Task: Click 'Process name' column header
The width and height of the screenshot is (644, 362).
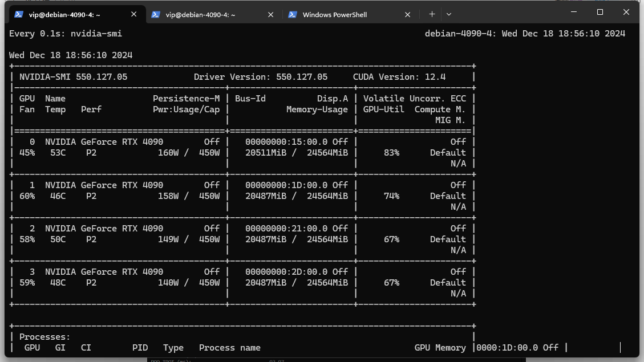Action: pyautogui.click(x=229, y=348)
